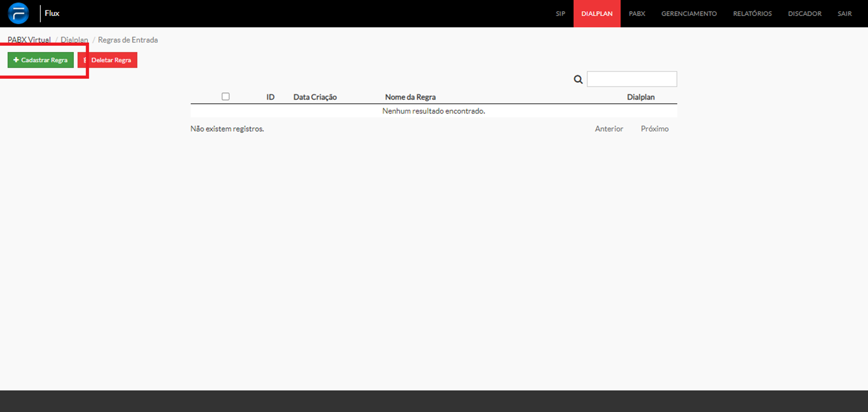The height and width of the screenshot is (412, 868).
Task: Click the 'Nenhum resultado encontrado.' message
Action: [x=433, y=111]
